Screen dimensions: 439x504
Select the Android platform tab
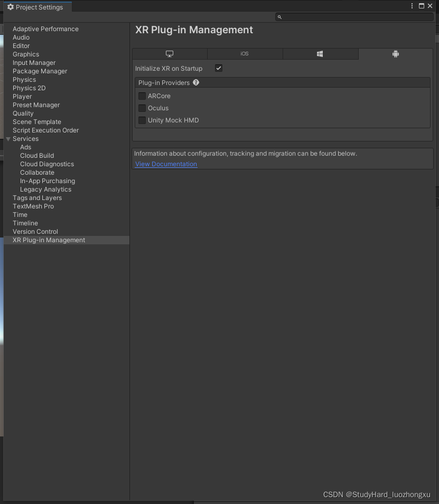396,54
